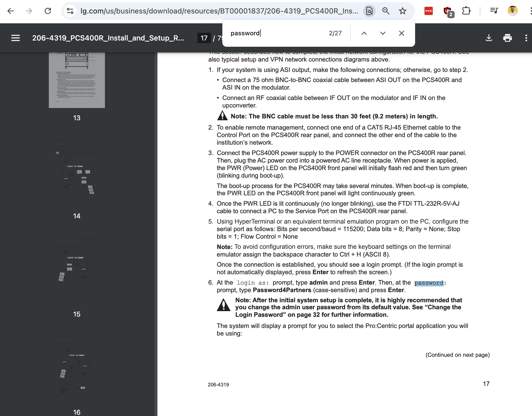Screen dimensions: 532x416
Task: Open the zoom magnifier in the address bar
Action: [386, 11]
